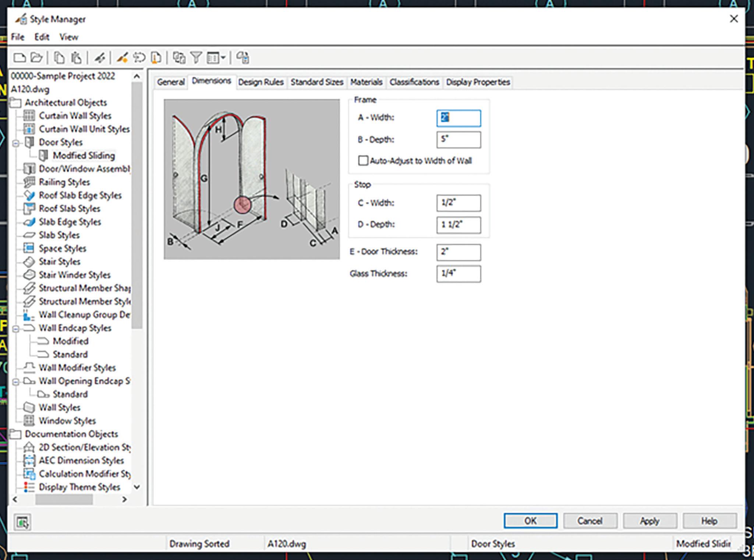Click the Frame A - Width input field
Screen dimensions: 754x560
point(459,118)
